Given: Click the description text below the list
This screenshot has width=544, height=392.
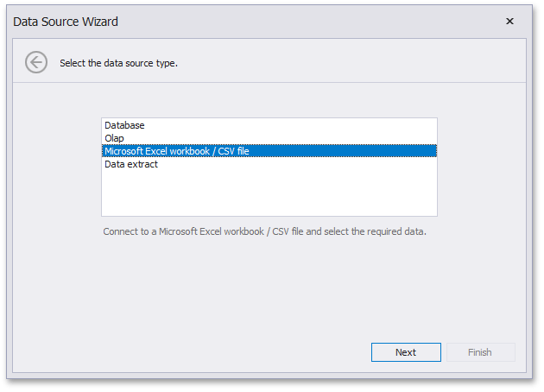Looking at the screenshot, I should tap(264, 231).
